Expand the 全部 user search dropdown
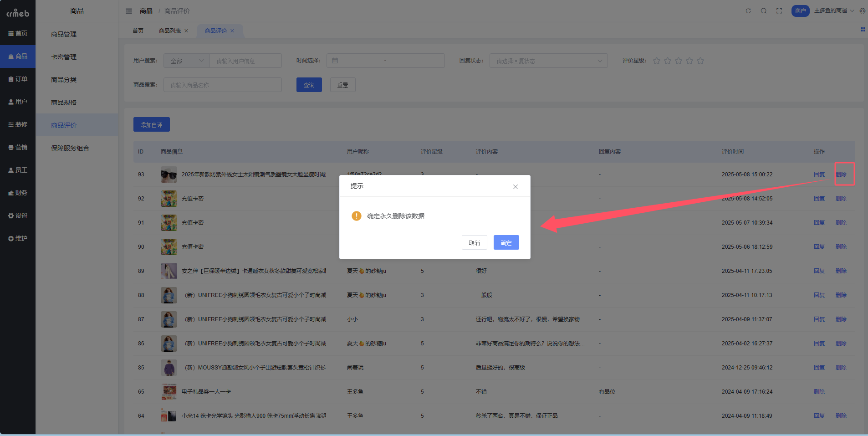The height and width of the screenshot is (436, 868). (186, 61)
